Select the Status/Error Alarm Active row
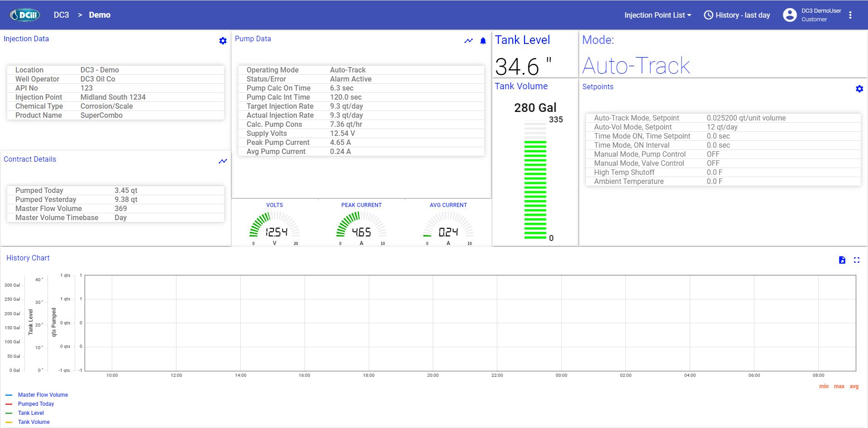The width and height of the screenshot is (868, 428). pos(361,79)
